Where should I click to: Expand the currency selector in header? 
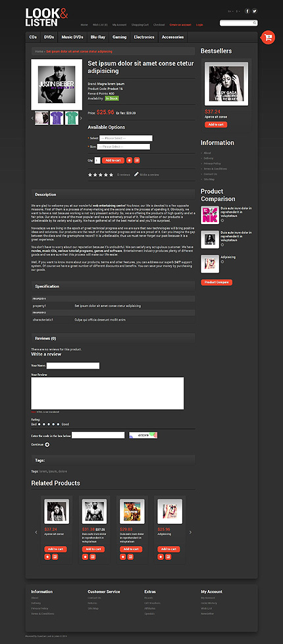point(238,11)
